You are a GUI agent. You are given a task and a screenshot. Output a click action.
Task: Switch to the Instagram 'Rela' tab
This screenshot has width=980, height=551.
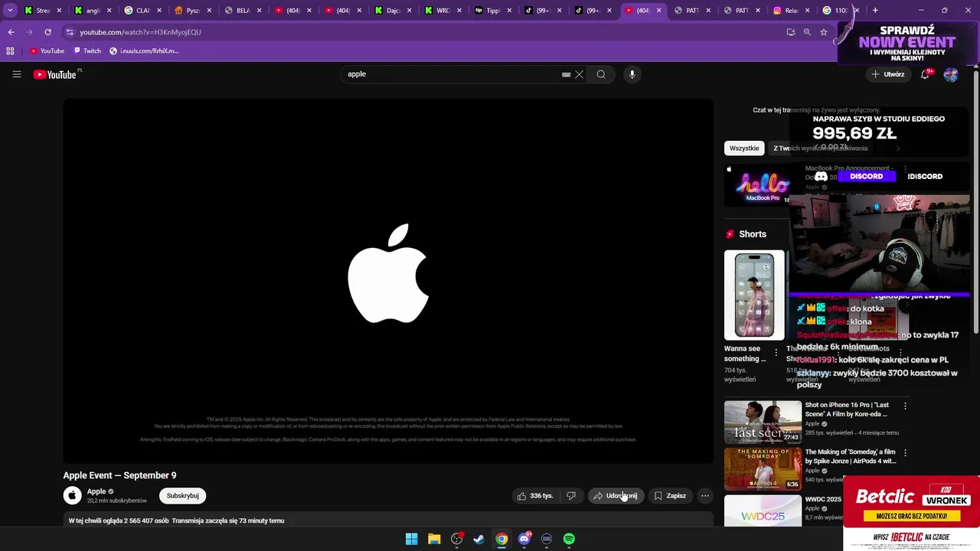(792, 10)
